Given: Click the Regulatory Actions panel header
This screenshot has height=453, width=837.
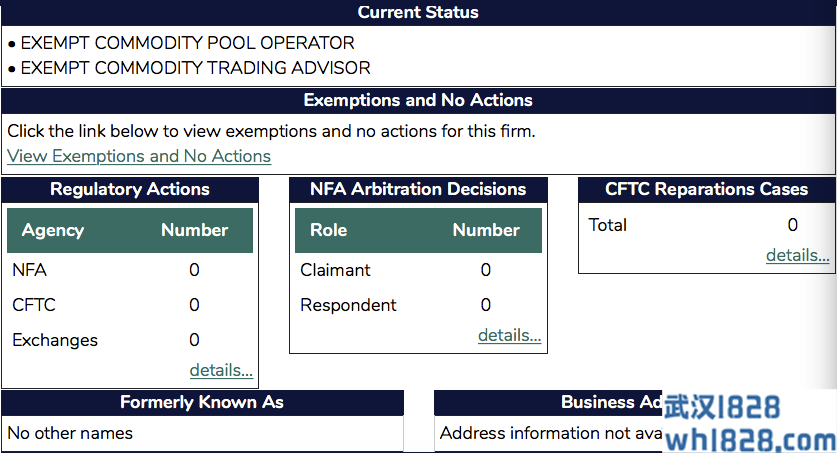Looking at the screenshot, I should click(130, 189).
